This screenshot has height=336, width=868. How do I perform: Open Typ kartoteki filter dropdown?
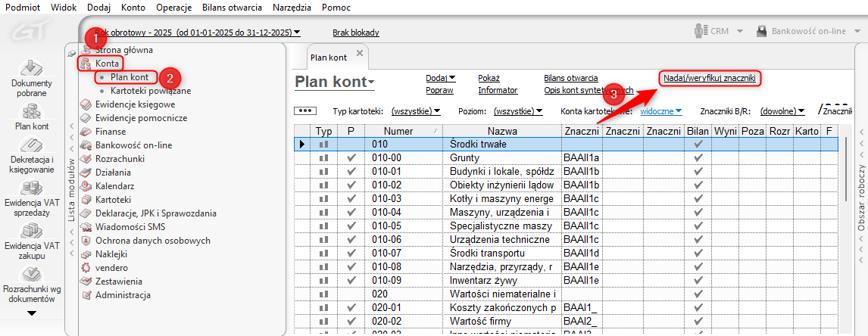pos(415,111)
